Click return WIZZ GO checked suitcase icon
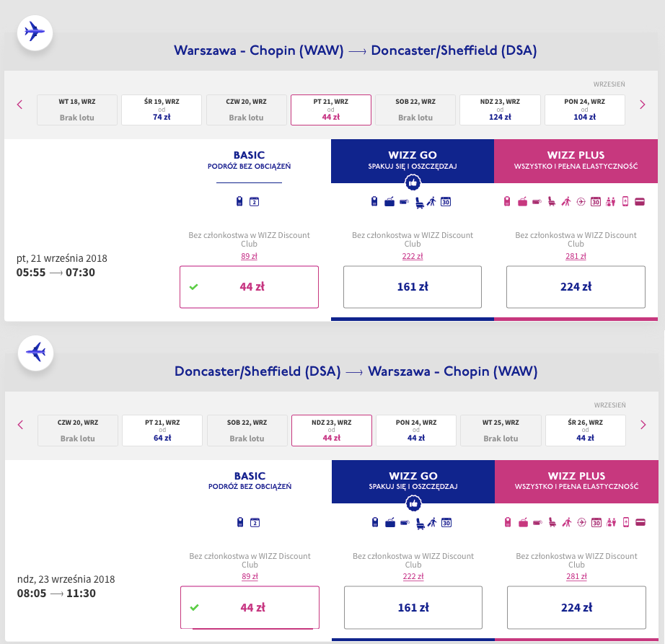Screen dimensions: 665x644 pyautogui.click(x=390, y=522)
